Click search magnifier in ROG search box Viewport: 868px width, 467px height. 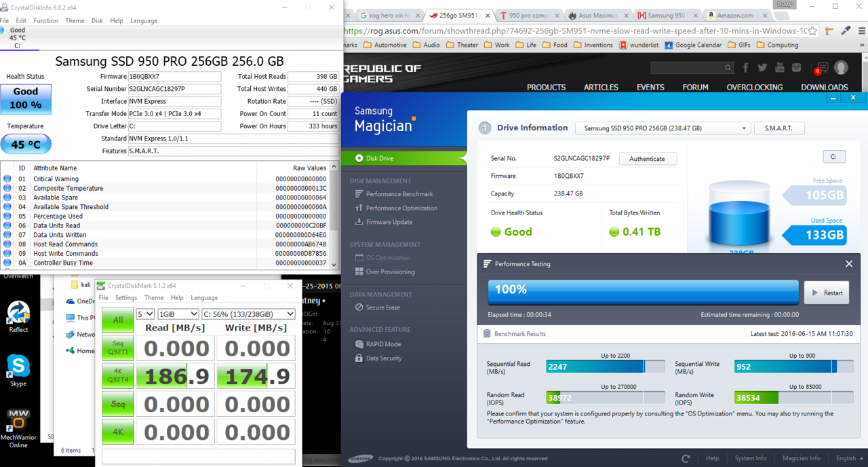(728, 68)
